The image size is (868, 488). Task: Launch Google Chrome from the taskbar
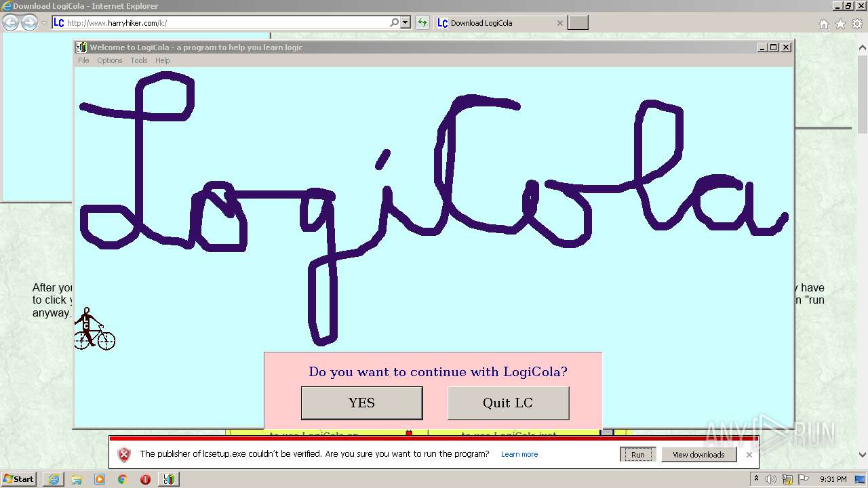[123, 479]
